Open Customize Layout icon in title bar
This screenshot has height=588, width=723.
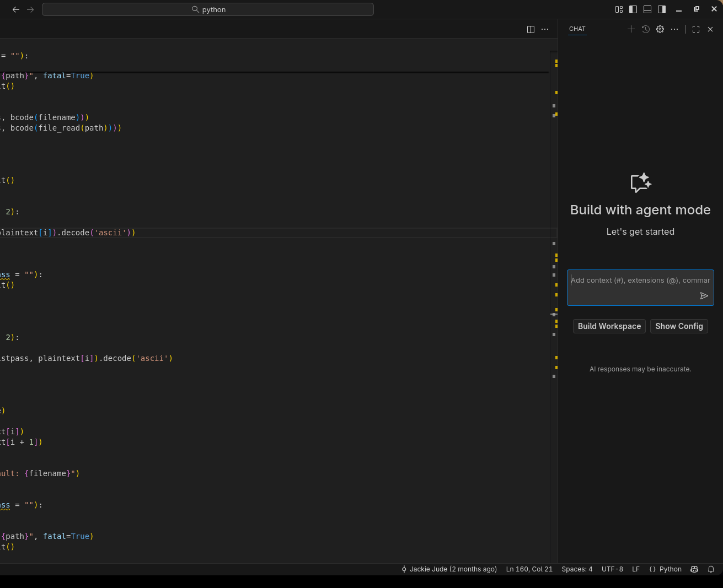pyautogui.click(x=619, y=9)
